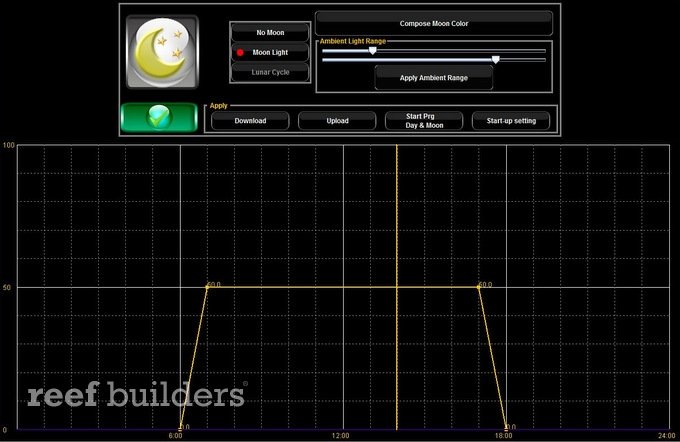Click lower Ambient Light Range slider handle

click(x=496, y=60)
